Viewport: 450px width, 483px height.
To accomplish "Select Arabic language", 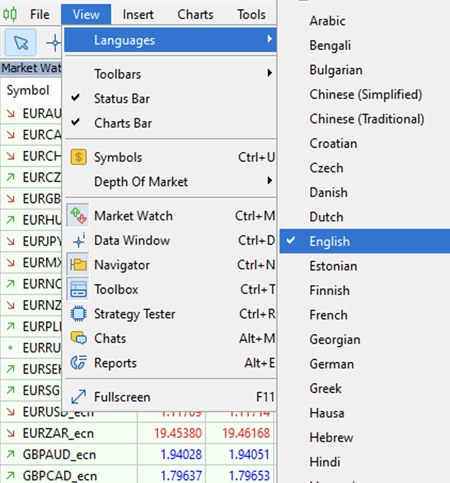I will (365, 21).
